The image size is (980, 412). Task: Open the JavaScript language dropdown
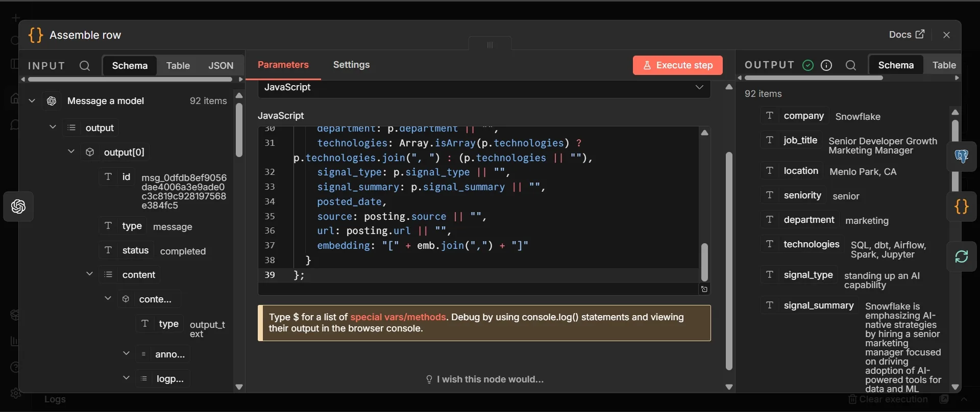pyautogui.click(x=484, y=88)
